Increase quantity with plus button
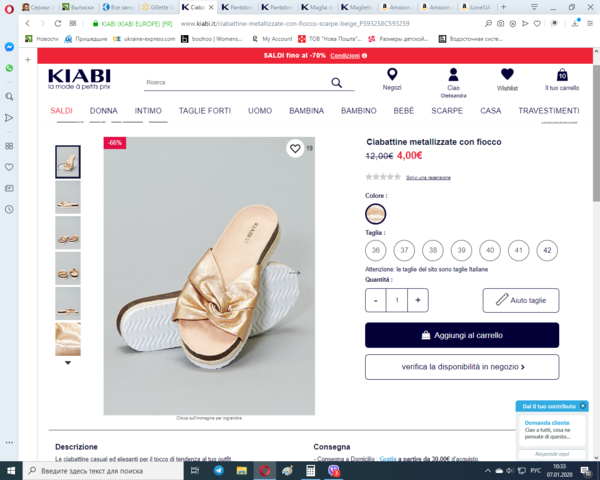Screen dimensions: 600x480 pos(418,300)
